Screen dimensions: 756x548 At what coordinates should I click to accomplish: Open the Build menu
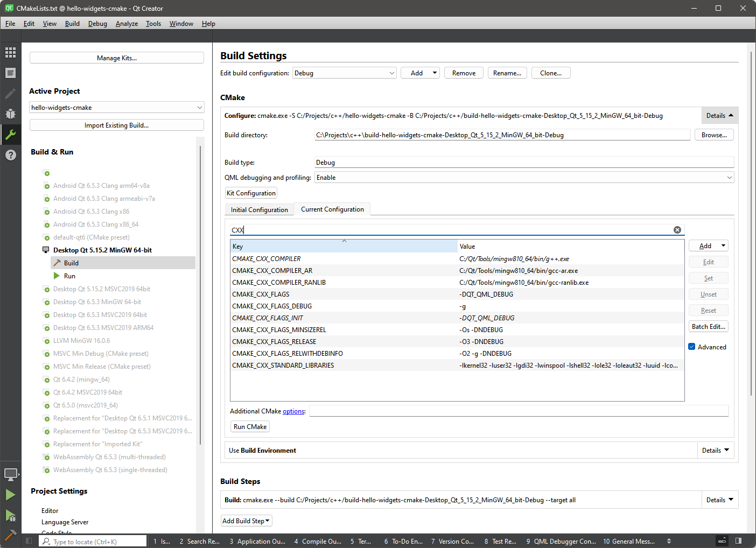pyautogui.click(x=72, y=23)
